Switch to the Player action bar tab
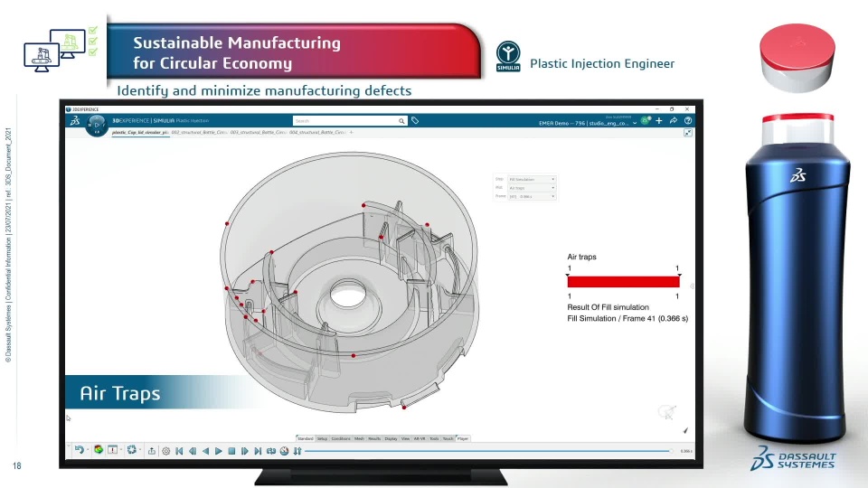Image resolution: width=868 pixels, height=488 pixels. pos(463,438)
